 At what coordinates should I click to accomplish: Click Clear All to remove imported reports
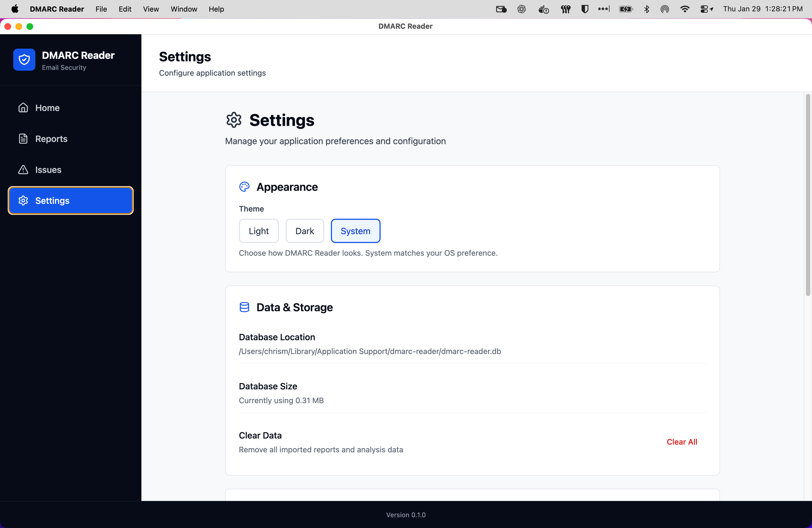pyautogui.click(x=682, y=442)
